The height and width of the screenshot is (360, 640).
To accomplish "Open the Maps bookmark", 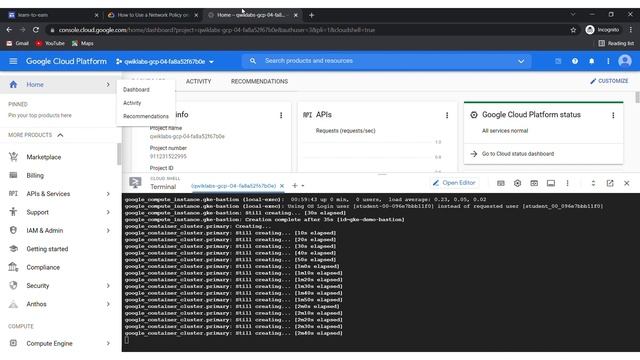I will point(82,43).
